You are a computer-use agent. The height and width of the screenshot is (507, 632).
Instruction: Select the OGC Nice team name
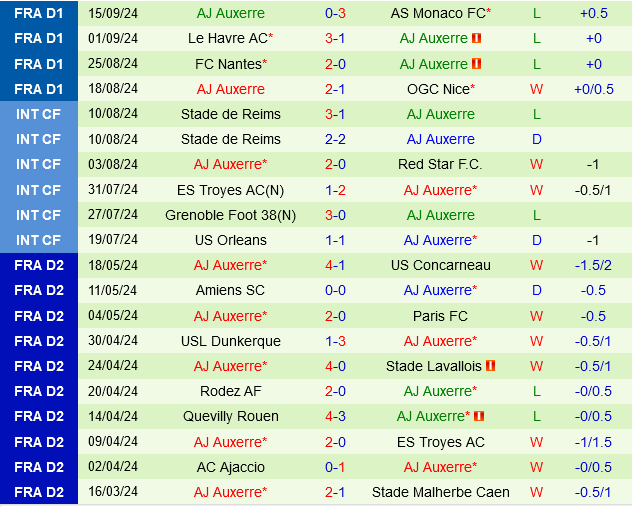(x=440, y=89)
